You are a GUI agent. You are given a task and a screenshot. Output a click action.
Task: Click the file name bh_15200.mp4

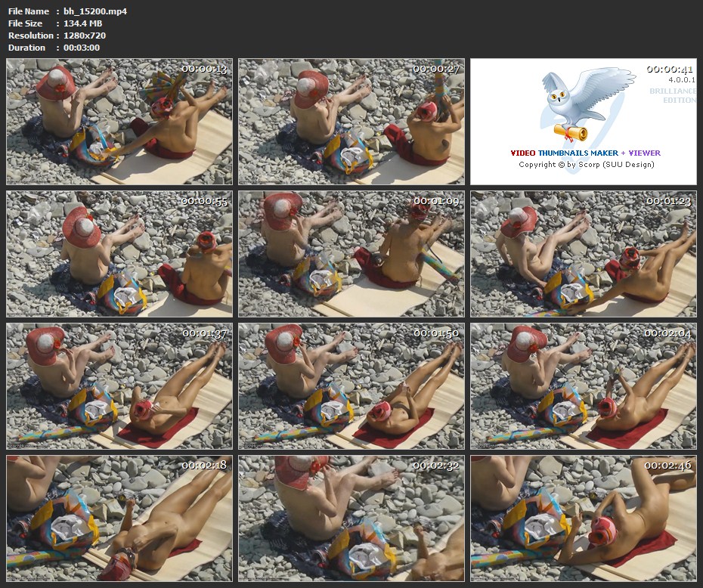tap(95, 11)
